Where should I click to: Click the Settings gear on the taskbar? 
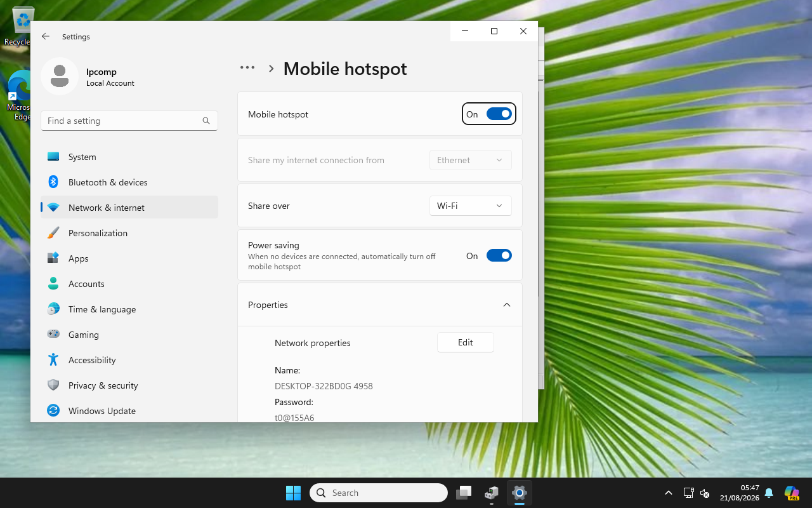point(519,493)
